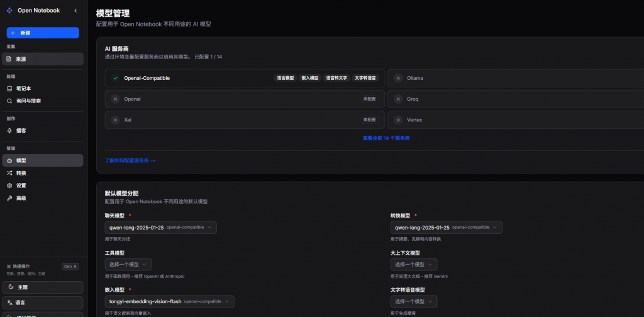644x317 pixels.
Task: Click the Groq provider X icon
Action: pyautogui.click(x=398, y=99)
